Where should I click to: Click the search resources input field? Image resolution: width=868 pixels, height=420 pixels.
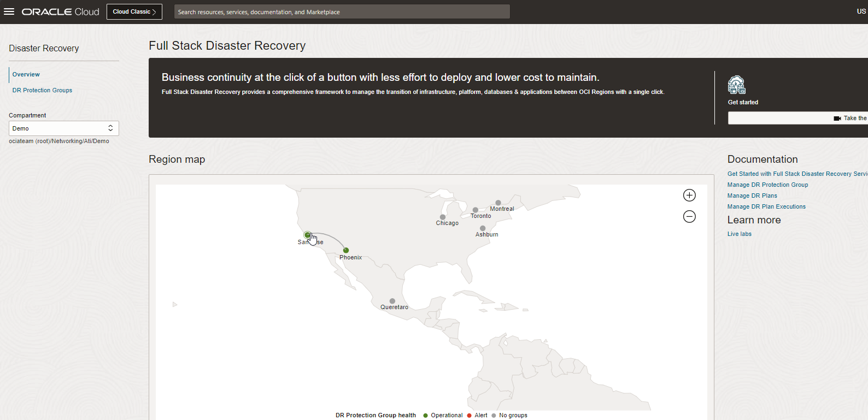tap(342, 11)
